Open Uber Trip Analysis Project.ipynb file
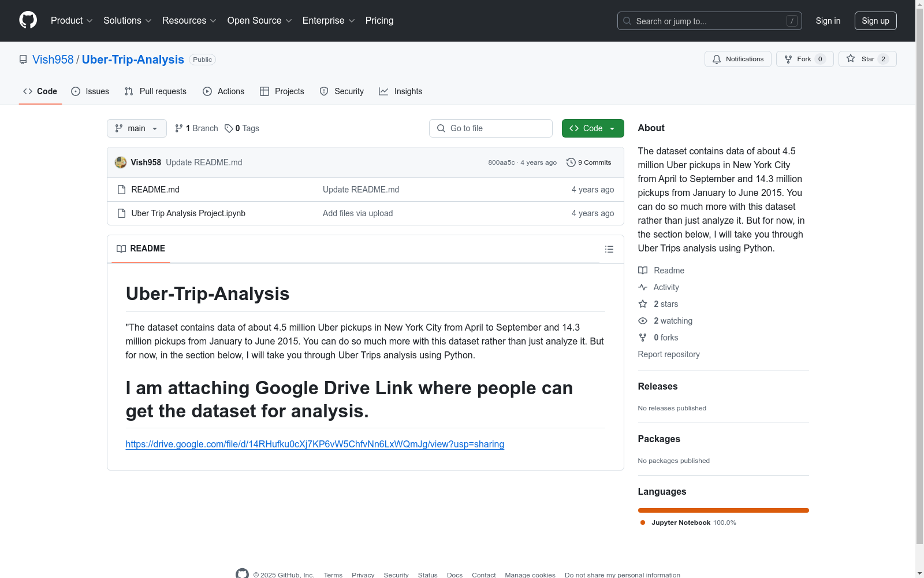 coord(188,213)
